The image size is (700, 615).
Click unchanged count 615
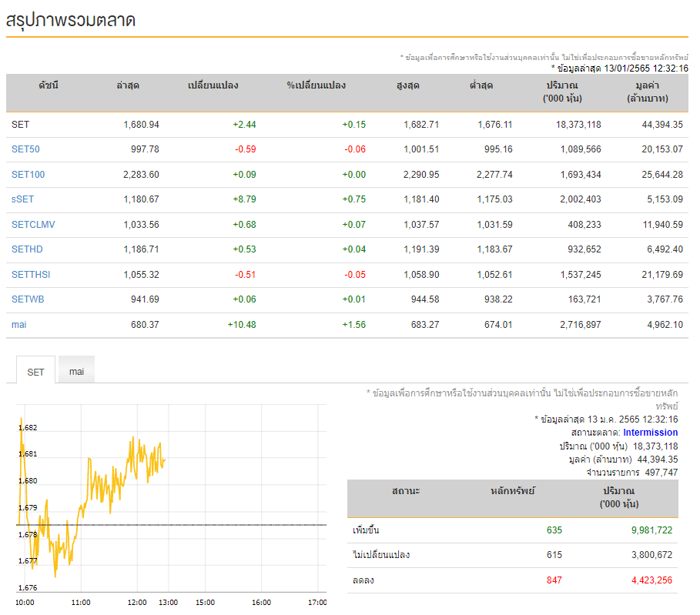coord(554,555)
